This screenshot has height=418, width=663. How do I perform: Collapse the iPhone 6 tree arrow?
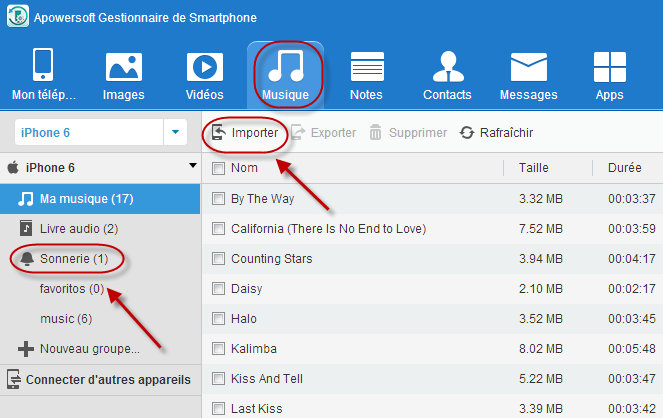tap(193, 166)
